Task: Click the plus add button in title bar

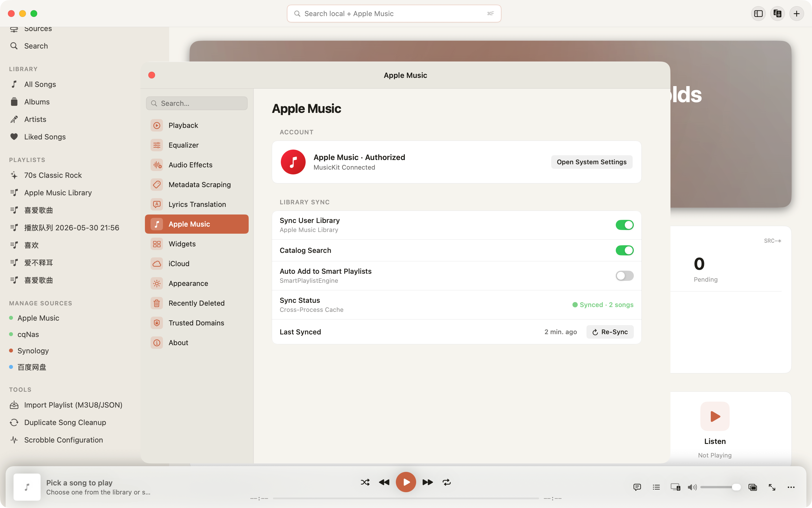Action: point(796,14)
